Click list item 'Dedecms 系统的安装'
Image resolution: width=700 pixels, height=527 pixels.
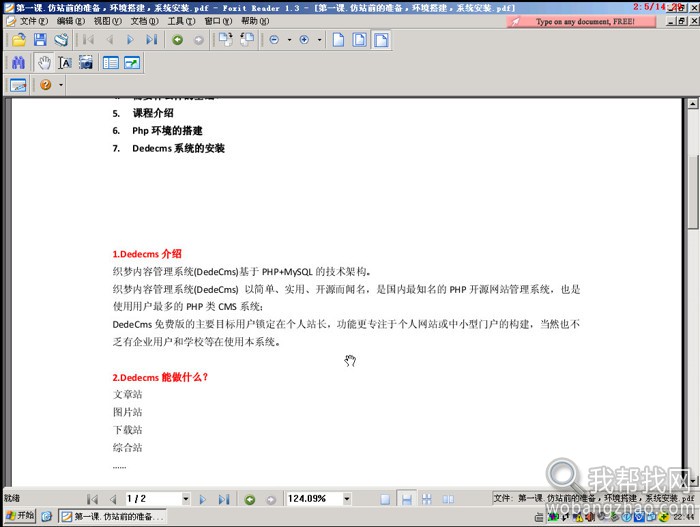178,148
